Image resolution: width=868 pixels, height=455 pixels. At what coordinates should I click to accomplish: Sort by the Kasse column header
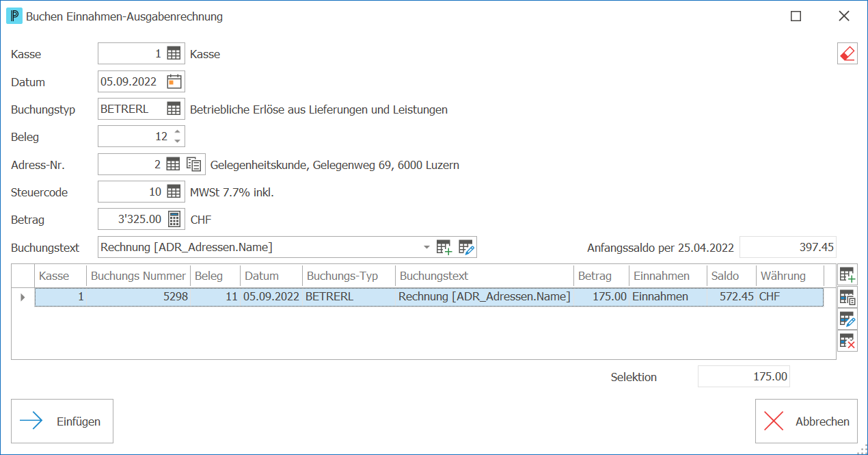click(60, 276)
